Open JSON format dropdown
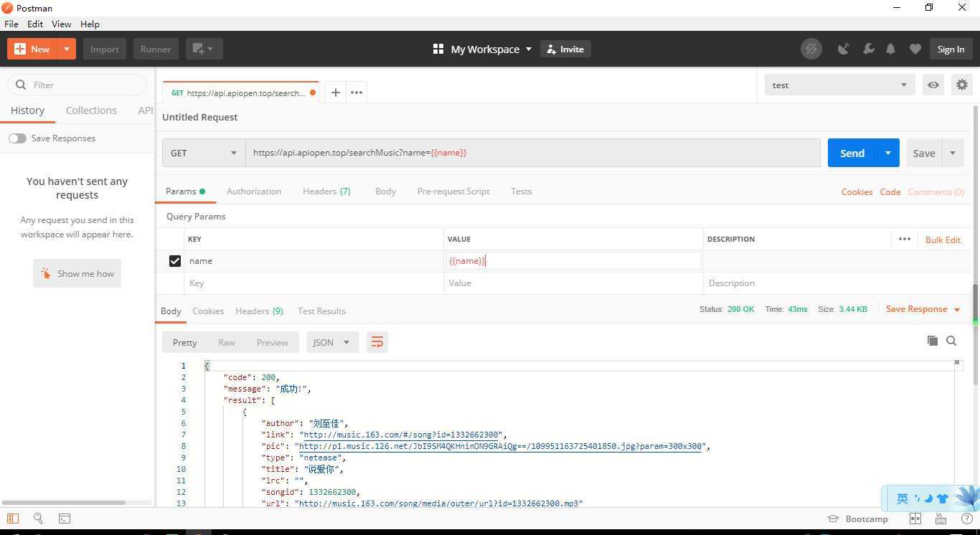Image resolution: width=980 pixels, height=535 pixels. point(331,342)
